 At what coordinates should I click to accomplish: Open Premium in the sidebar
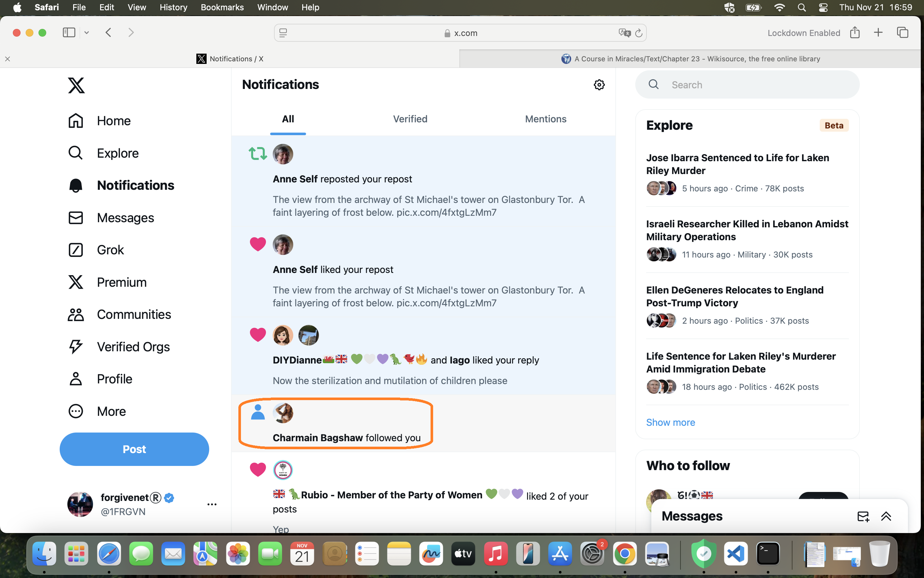coord(107,282)
